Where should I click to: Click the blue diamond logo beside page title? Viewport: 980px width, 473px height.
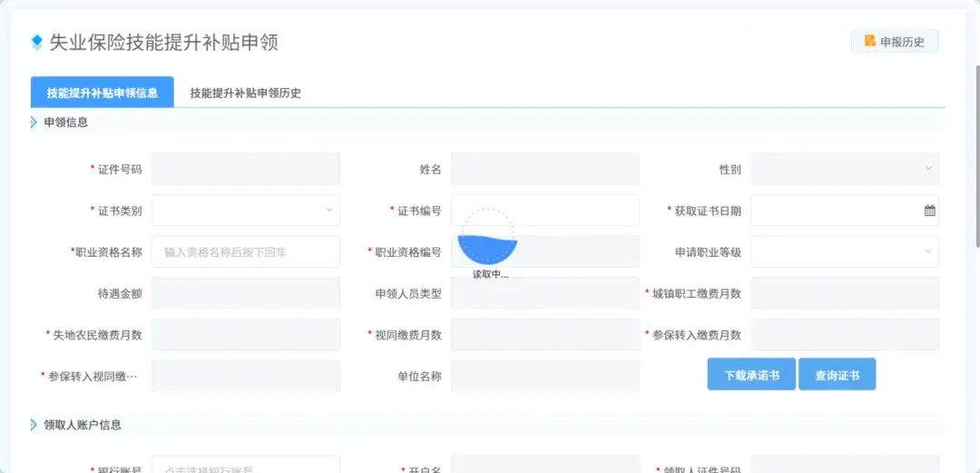pos(37,43)
